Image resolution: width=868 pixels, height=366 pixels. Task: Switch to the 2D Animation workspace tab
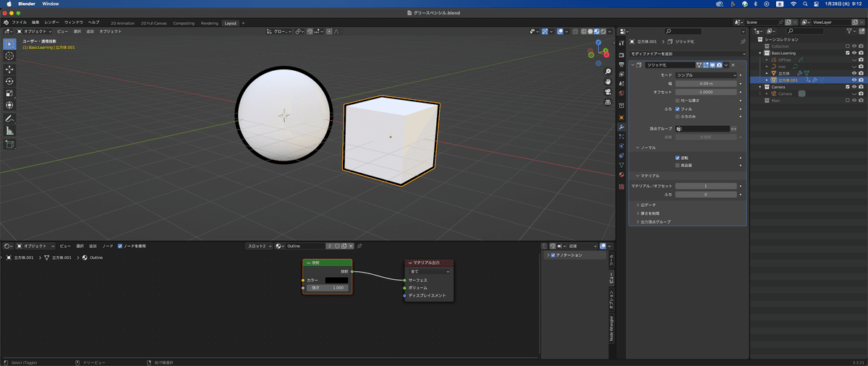[122, 23]
